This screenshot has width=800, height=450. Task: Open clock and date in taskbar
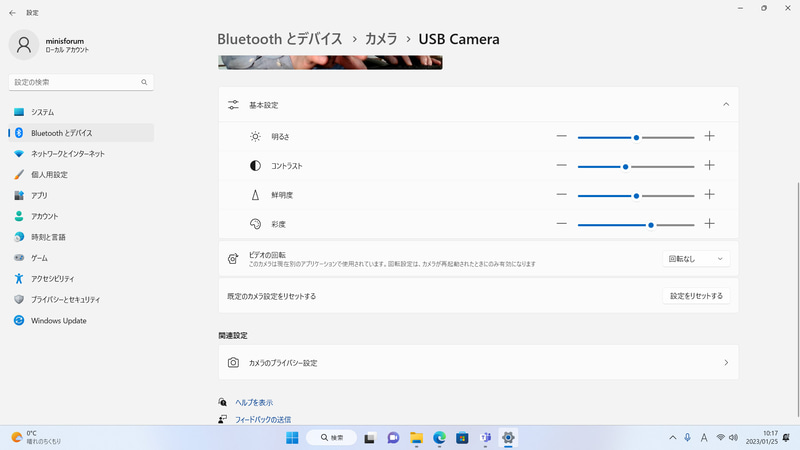762,437
